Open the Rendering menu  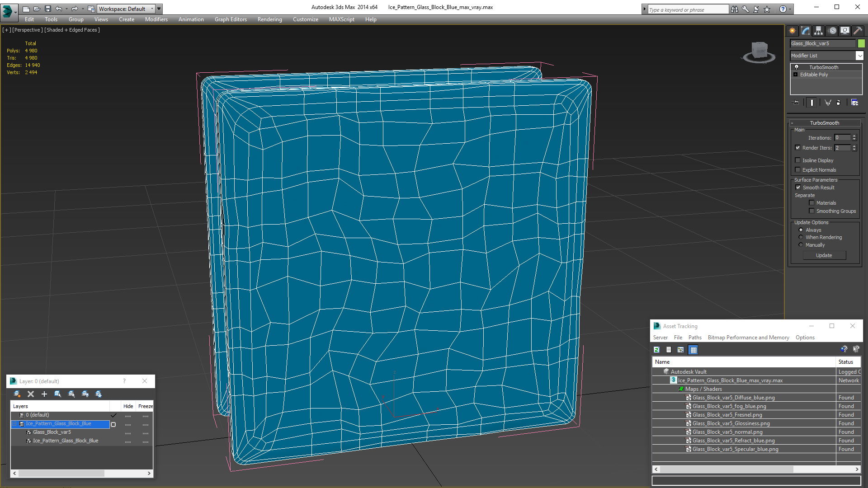click(269, 19)
